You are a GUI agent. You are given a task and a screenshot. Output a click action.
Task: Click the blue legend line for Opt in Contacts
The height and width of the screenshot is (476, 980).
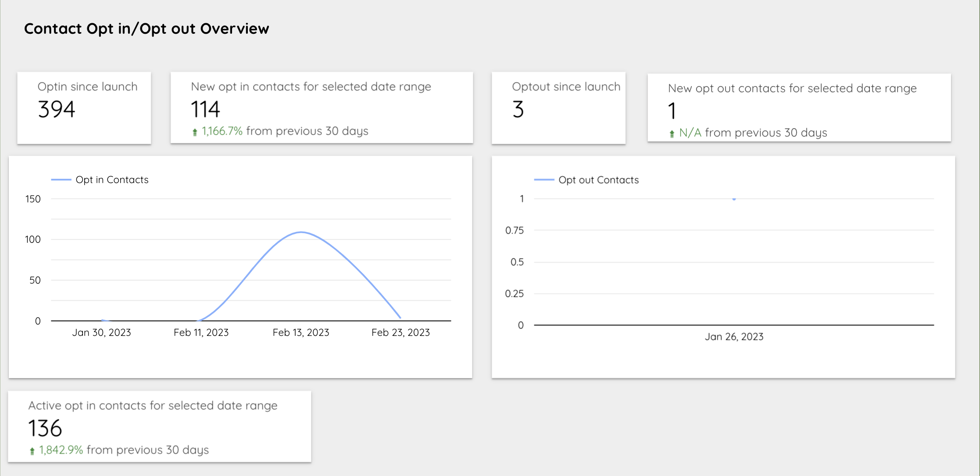point(61,180)
